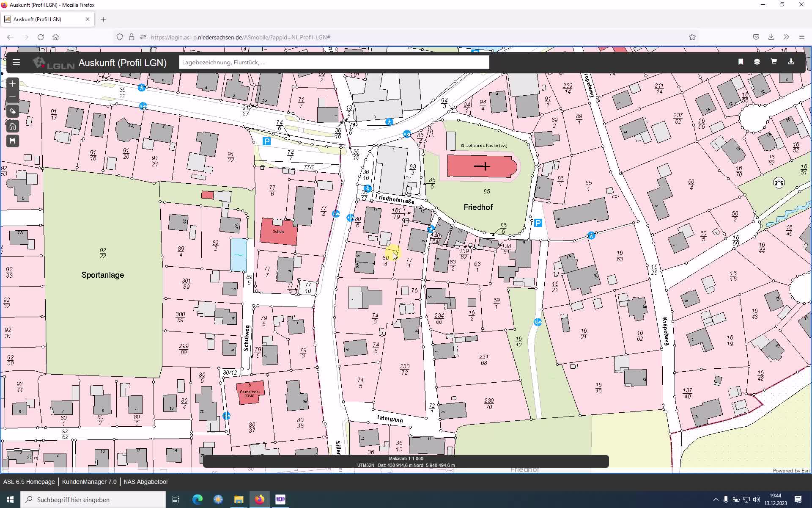Focus the Lagebezeichnung search field
Screen dimensions: 812x508
click(334, 62)
